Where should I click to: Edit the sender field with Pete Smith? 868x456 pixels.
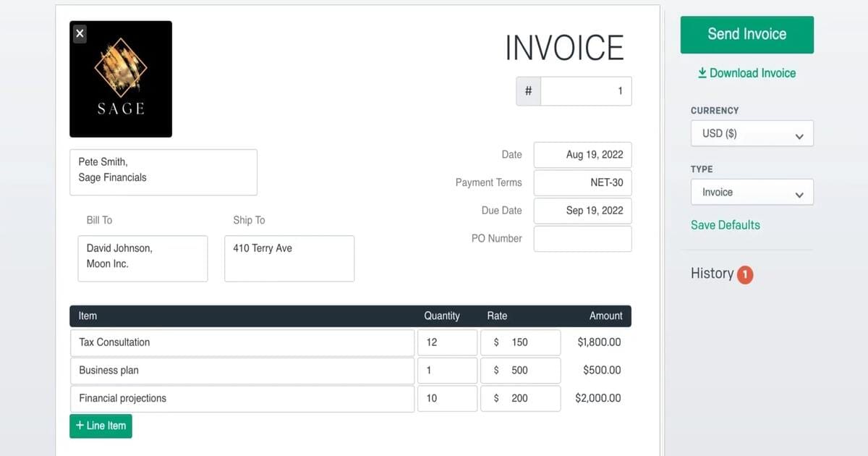coord(163,172)
